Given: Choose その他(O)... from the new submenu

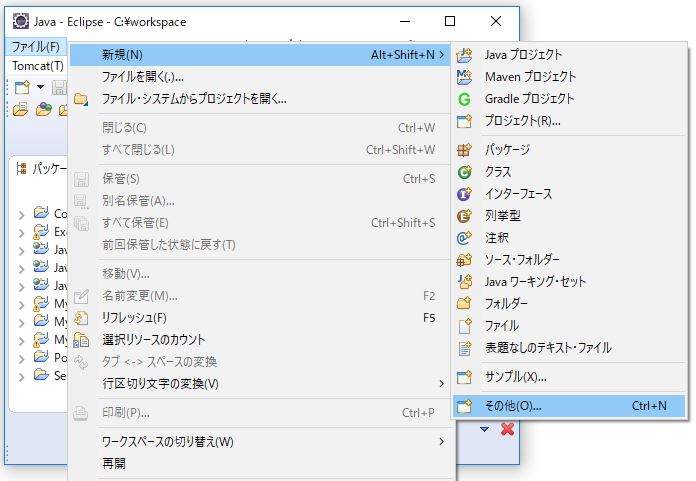Looking at the screenshot, I should click(x=513, y=406).
